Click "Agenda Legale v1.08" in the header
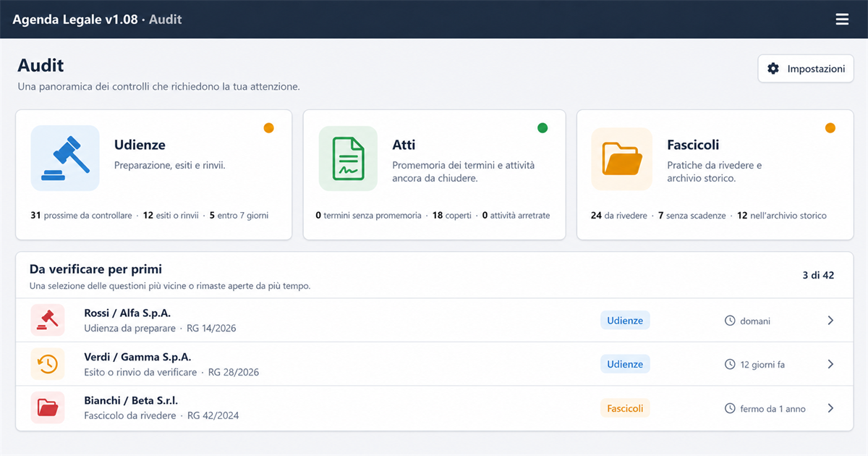Image resolution: width=868 pixels, height=456 pixels. click(75, 20)
